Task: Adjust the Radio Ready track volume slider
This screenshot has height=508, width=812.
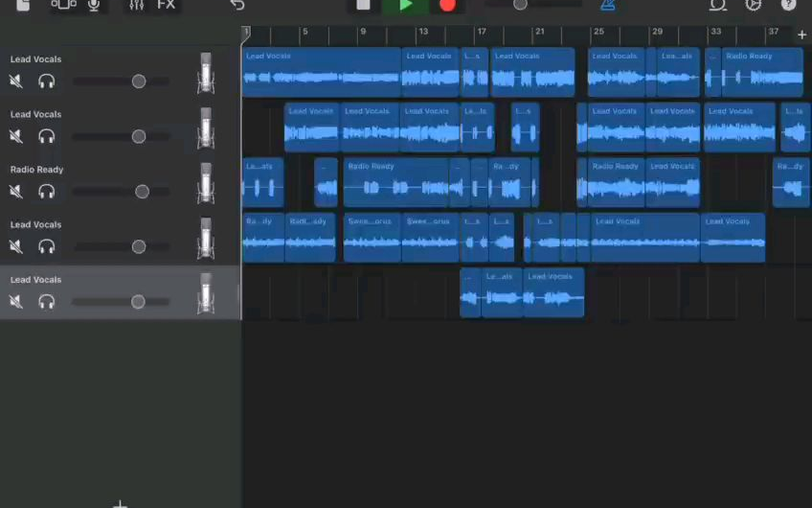Action: 142,192
